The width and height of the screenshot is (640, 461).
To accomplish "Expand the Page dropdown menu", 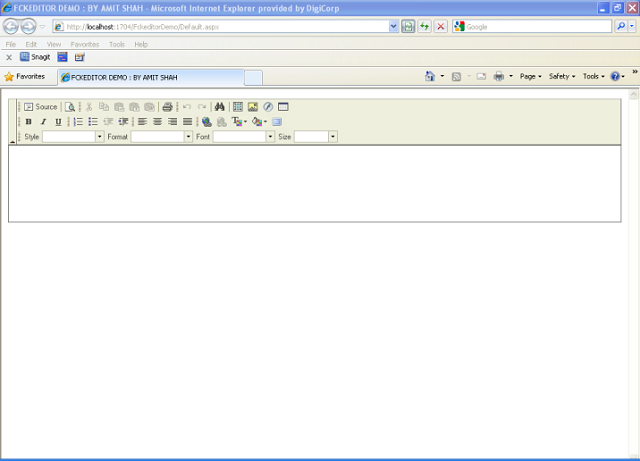I will pyautogui.click(x=531, y=76).
